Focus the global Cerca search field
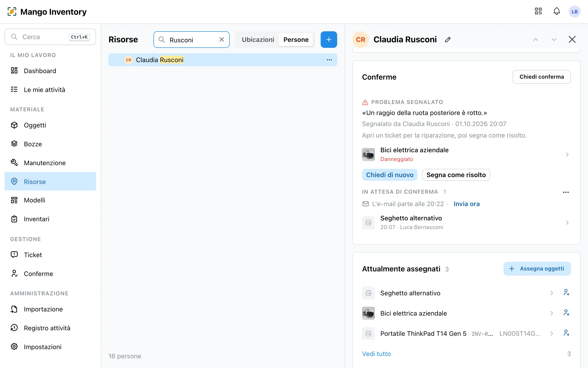The height and width of the screenshot is (368, 588). (x=50, y=37)
